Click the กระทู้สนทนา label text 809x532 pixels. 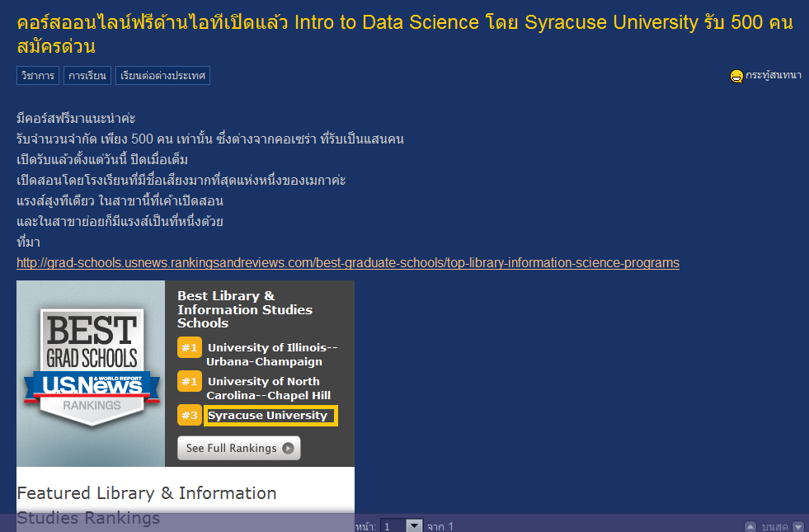coord(774,75)
